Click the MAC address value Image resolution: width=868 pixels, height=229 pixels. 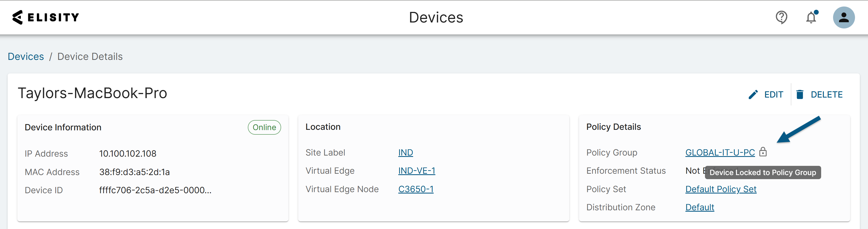tap(134, 172)
